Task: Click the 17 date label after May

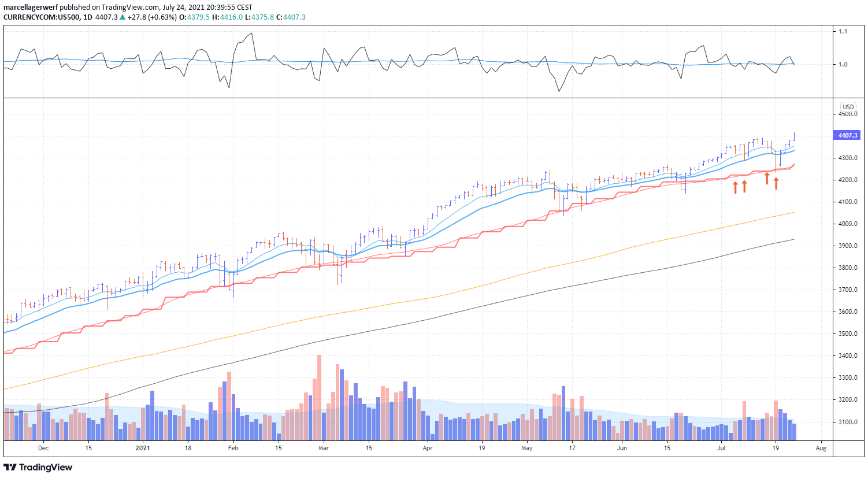Action: (x=572, y=448)
